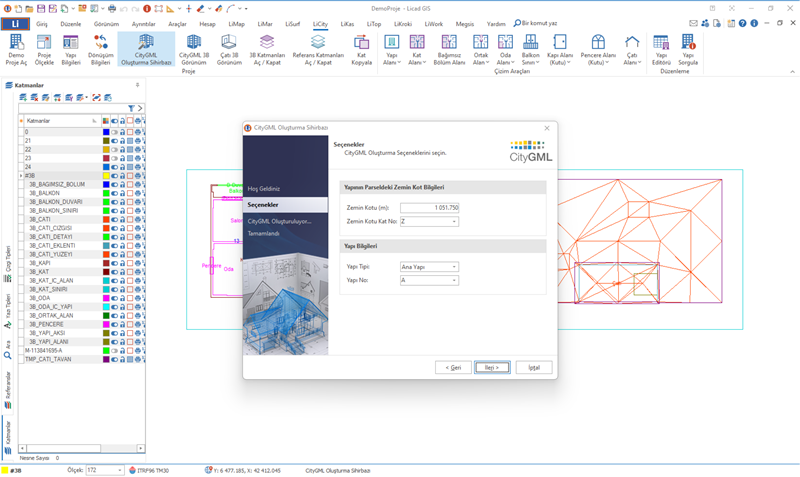Screen dimensions: 800x477
Task: Click the print icon in quick access toolbar
Action: coord(112,9)
